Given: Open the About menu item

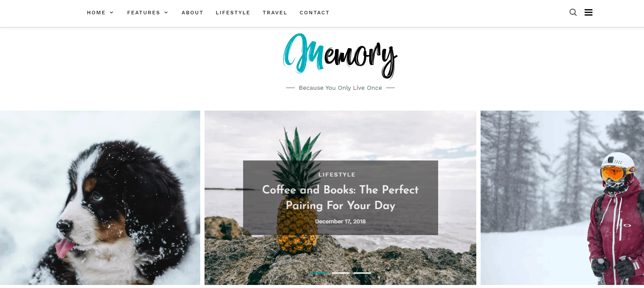Looking at the screenshot, I should point(192,13).
